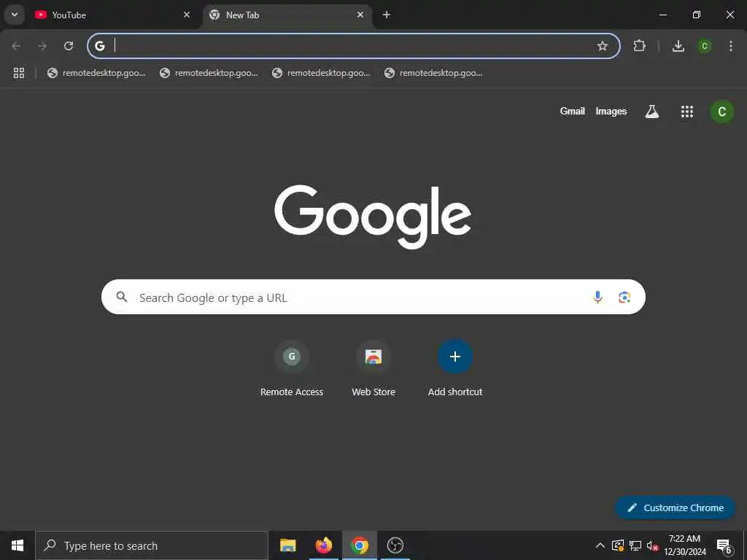Start voice search with microphone icon
This screenshot has width=747, height=560.
coord(597,297)
